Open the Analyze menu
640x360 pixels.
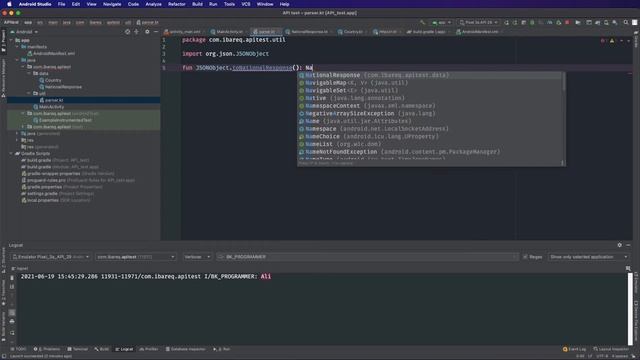point(153,4)
